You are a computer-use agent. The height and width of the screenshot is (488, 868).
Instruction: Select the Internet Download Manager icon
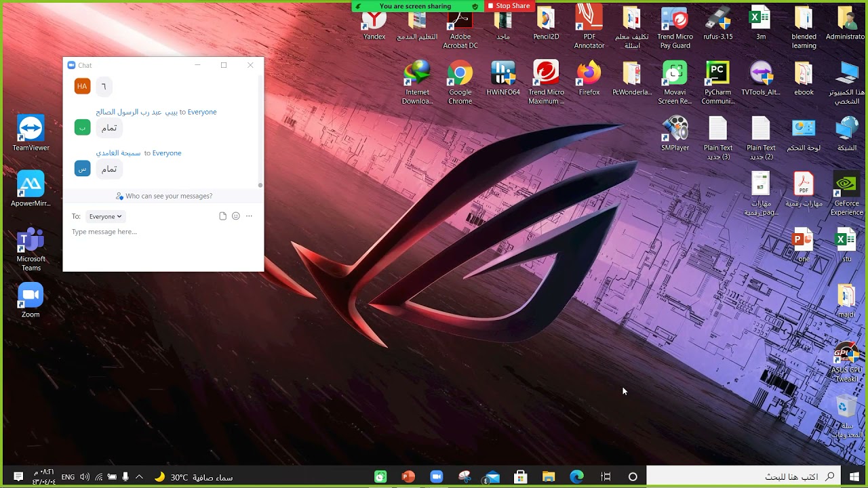(417, 83)
